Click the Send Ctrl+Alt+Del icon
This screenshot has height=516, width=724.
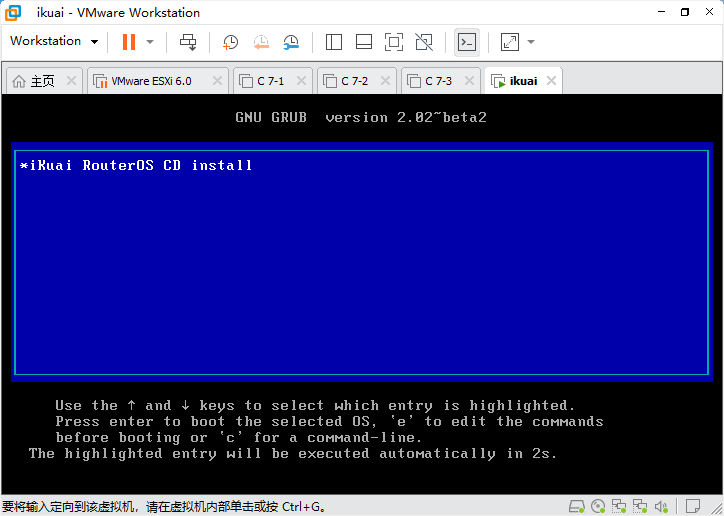point(188,42)
